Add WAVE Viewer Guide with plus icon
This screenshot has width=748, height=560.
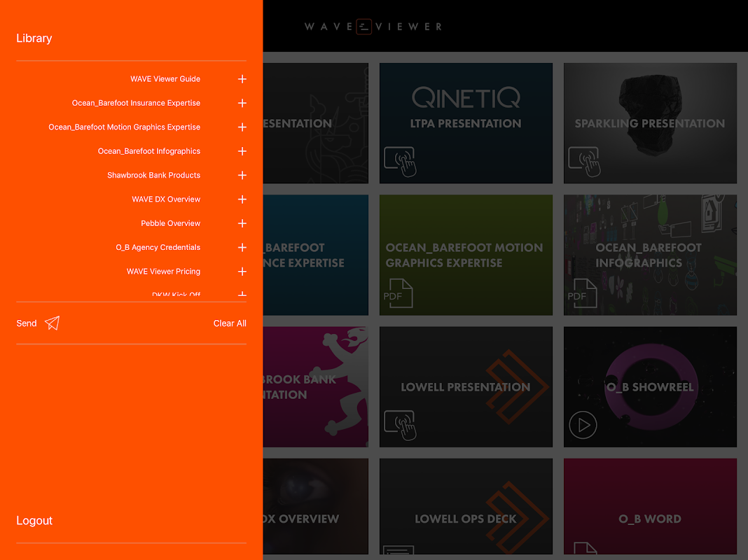tap(242, 79)
